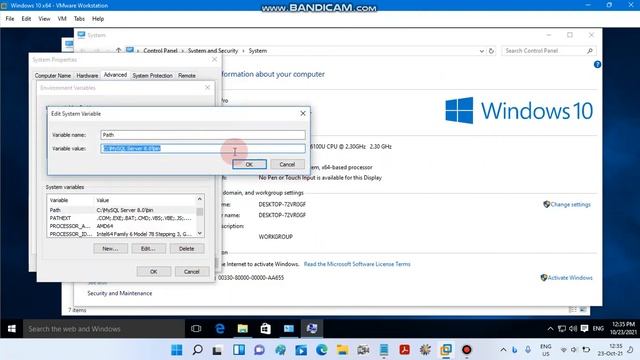Viewport: 640px width, 360px height.
Task: Click OK in the Environment Variables dialog
Action: pyautogui.click(x=153, y=271)
